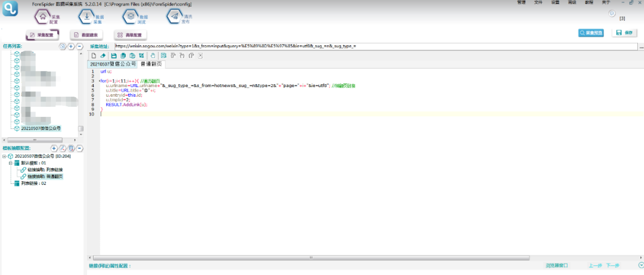Click the 采集地址 URL input field
Screen dimensions: 644x275
coord(376,47)
